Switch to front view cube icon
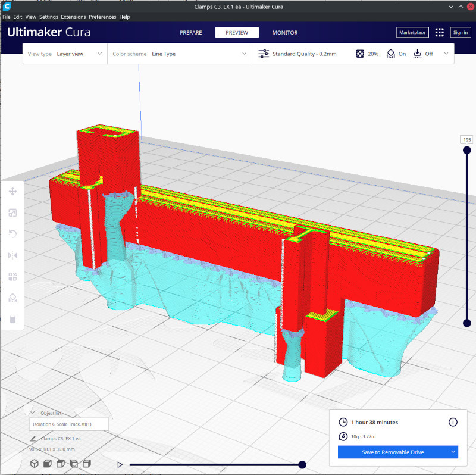Viewport: 476px width, 475px height. coord(48,464)
